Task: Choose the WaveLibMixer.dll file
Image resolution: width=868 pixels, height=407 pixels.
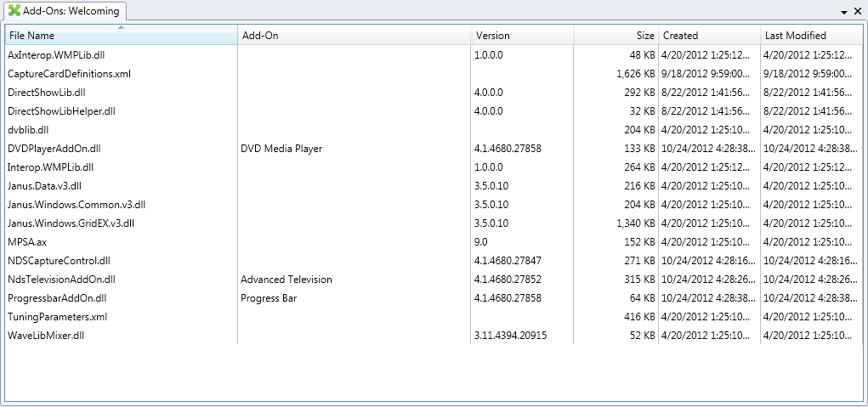Action: pyautogui.click(x=46, y=336)
